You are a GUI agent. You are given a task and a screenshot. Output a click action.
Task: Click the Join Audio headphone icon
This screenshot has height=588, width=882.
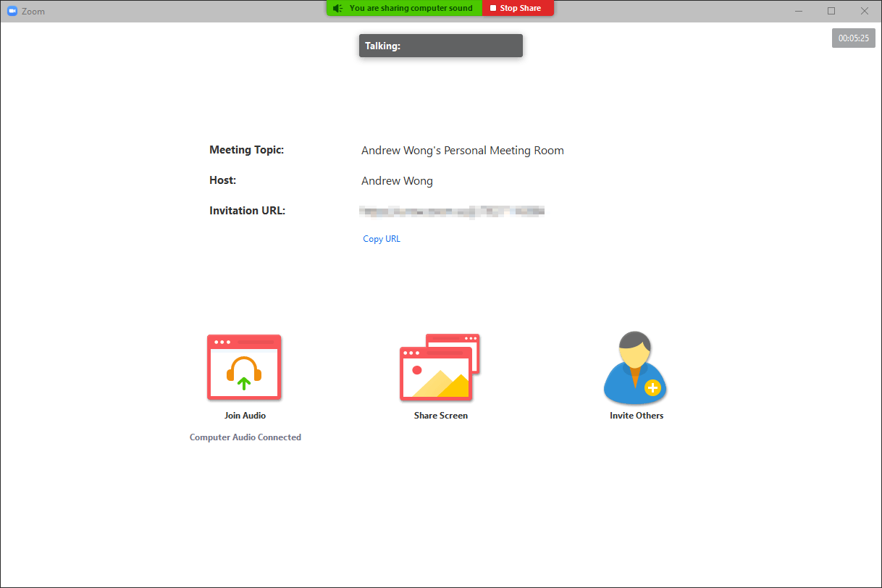pos(244,367)
